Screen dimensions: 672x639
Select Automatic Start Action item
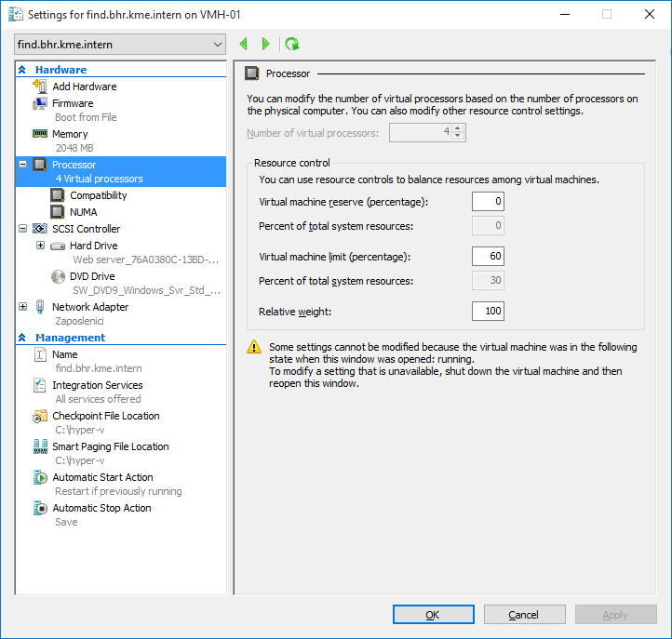[x=102, y=477]
